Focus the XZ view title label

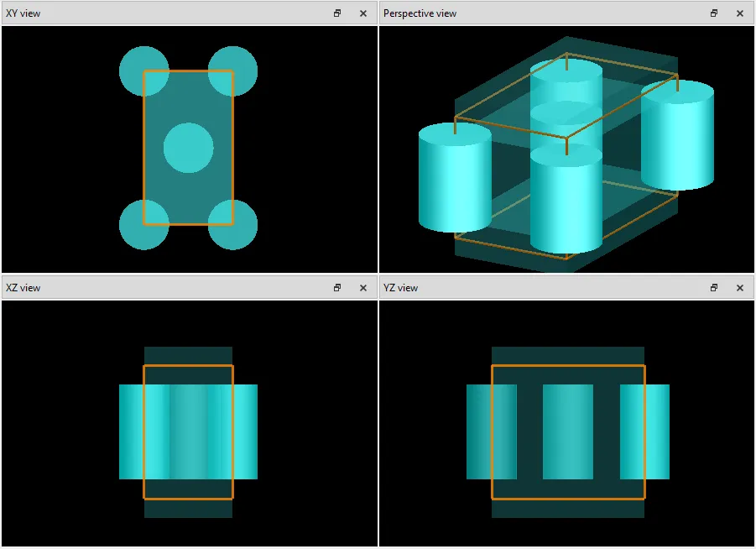(23, 288)
